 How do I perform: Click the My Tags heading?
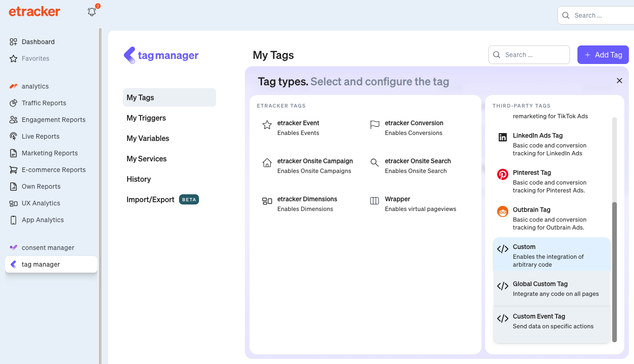point(273,55)
